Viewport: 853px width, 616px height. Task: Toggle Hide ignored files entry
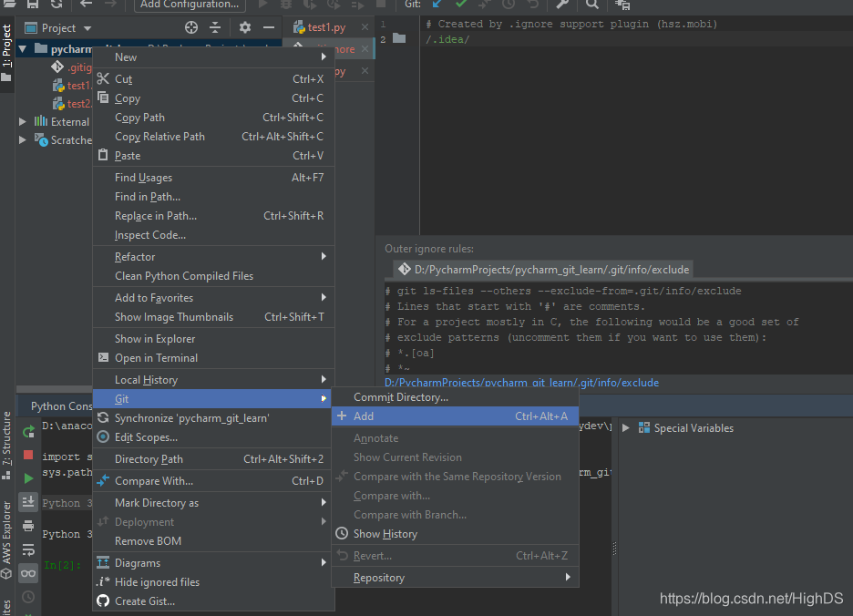tap(214, 582)
